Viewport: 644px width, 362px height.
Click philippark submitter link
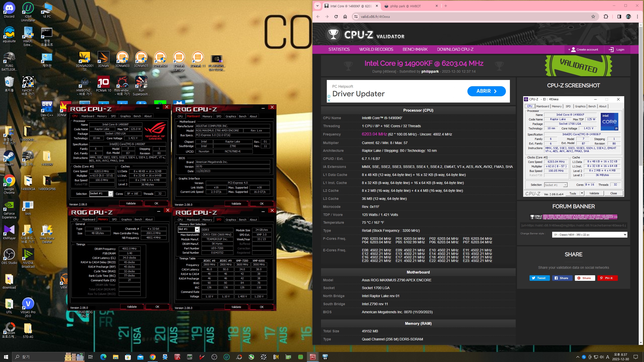pos(430,71)
